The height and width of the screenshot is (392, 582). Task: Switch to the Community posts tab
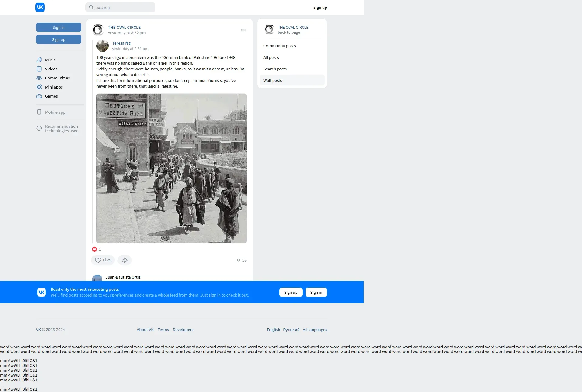point(279,46)
